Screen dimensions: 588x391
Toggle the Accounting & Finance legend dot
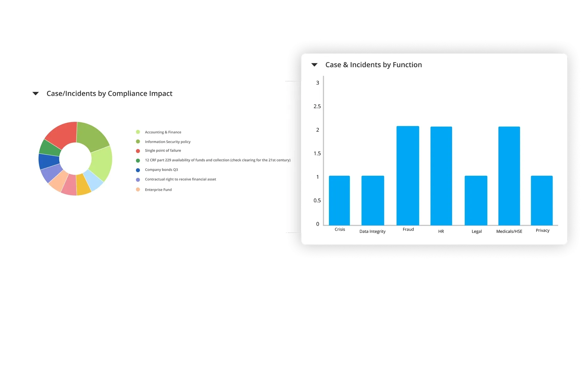click(138, 132)
